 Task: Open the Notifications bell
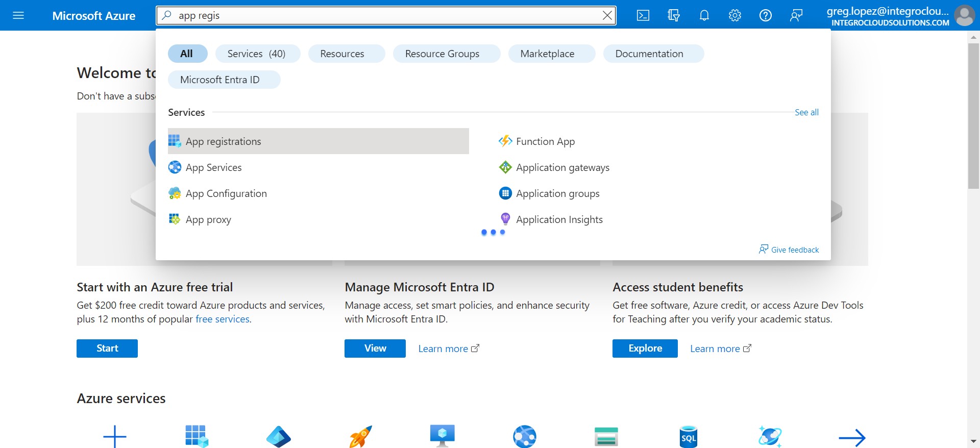(704, 15)
